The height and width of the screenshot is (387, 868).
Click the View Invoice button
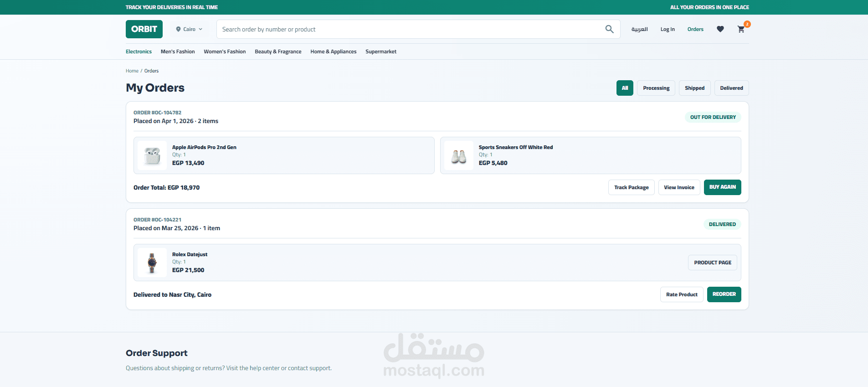click(x=679, y=187)
